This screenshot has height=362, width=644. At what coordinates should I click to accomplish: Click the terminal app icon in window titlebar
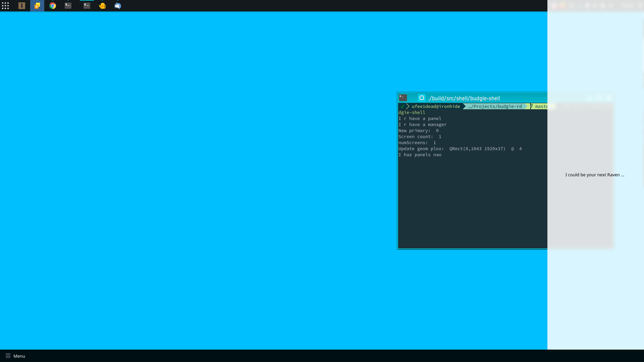(x=403, y=98)
